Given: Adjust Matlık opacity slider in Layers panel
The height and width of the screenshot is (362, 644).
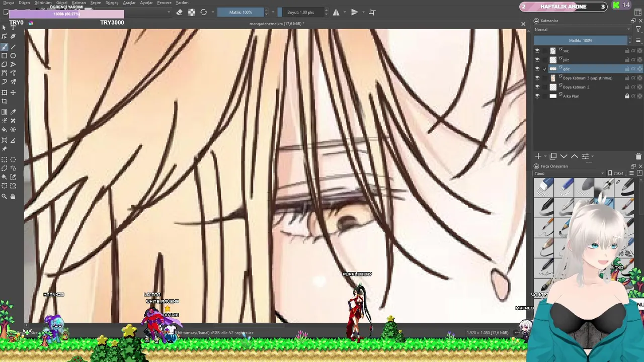Looking at the screenshot, I should (x=581, y=40).
